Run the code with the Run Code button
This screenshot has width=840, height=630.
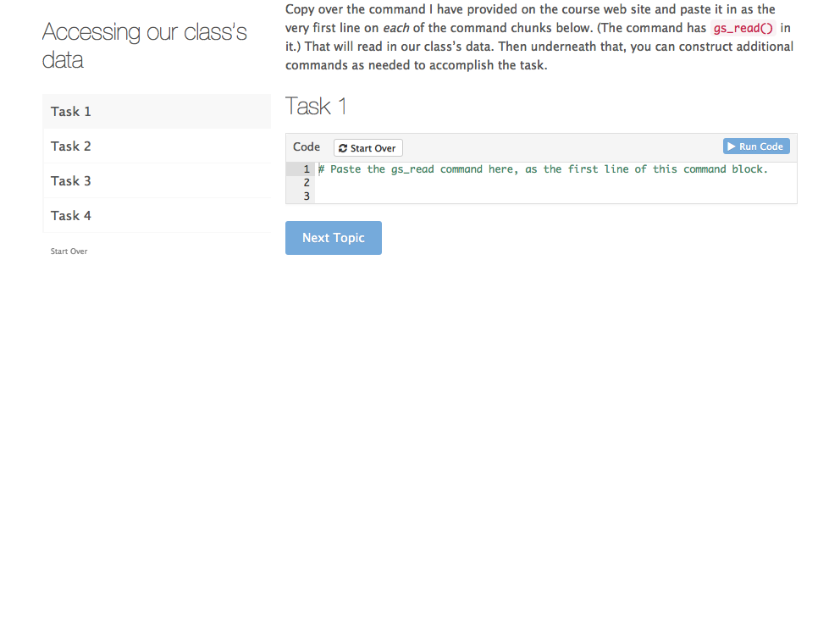click(x=756, y=146)
